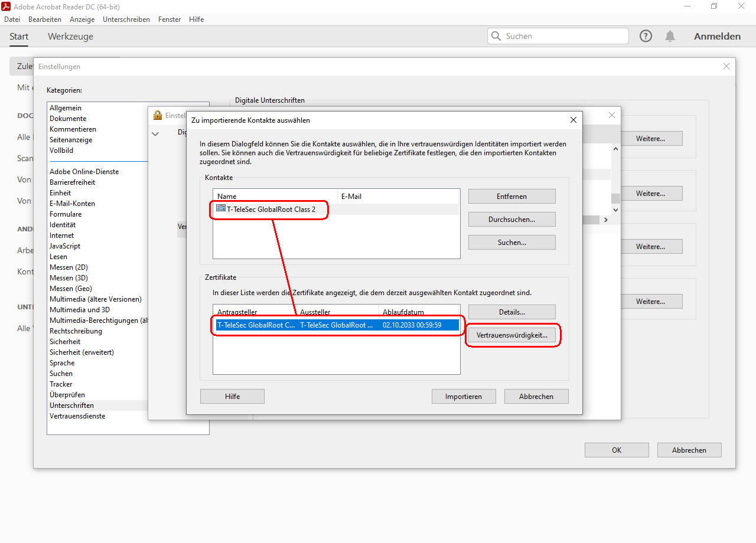Select the highlighted T-TeleSec certificate row
The image size is (756, 543).
(337, 325)
